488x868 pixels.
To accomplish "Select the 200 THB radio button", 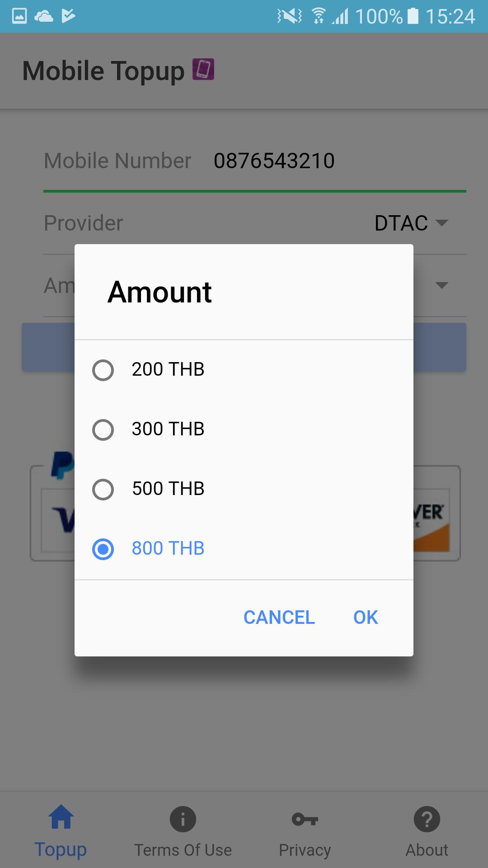I will pos(103,371).
